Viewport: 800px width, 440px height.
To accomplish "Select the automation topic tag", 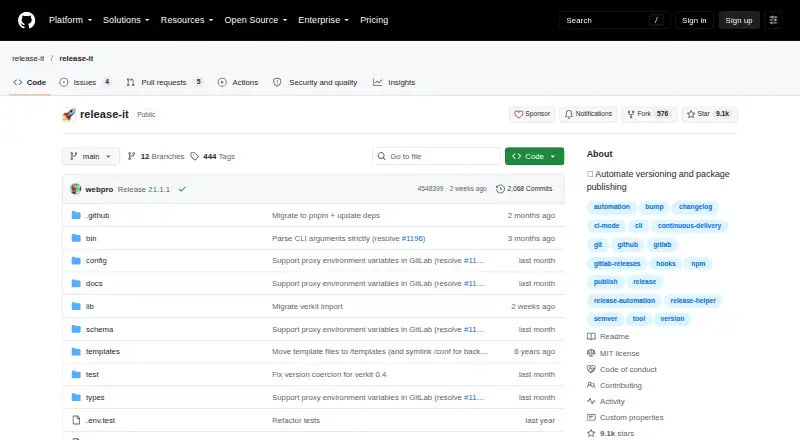I will click(x=612, y=207).
